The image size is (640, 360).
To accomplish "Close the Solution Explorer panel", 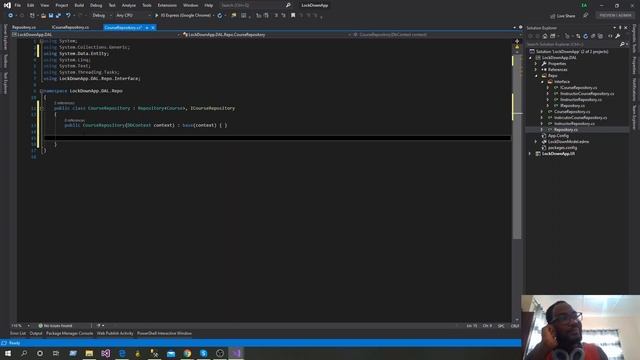I will [x=626, y=28].
